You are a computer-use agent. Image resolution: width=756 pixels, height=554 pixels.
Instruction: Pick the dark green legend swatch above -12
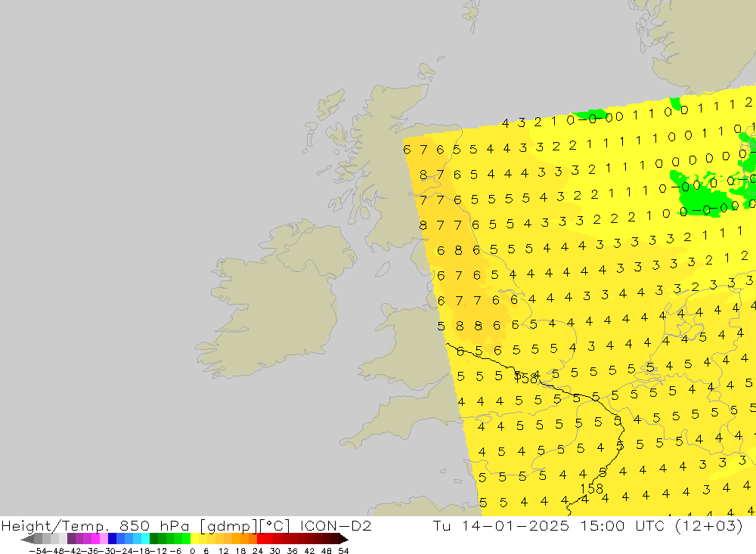coord(153,539)
